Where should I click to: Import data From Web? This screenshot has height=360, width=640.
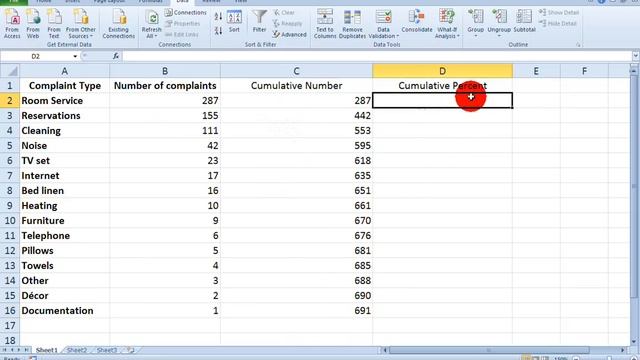pos(33,24)
